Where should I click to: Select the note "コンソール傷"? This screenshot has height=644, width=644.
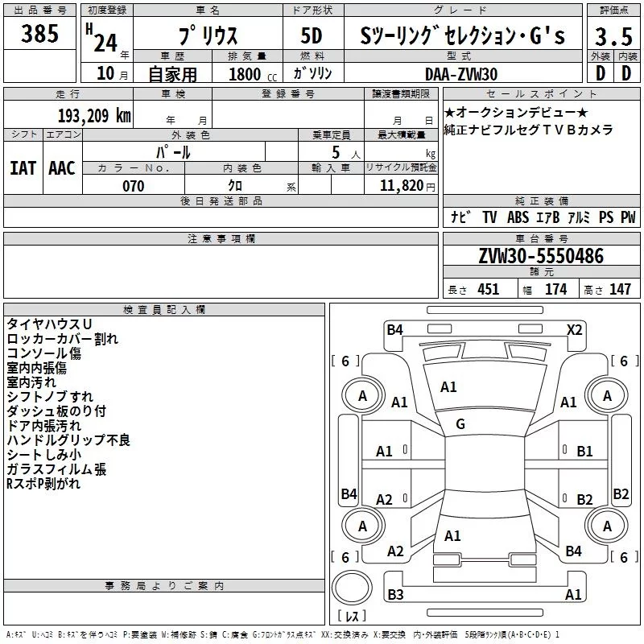44,353
